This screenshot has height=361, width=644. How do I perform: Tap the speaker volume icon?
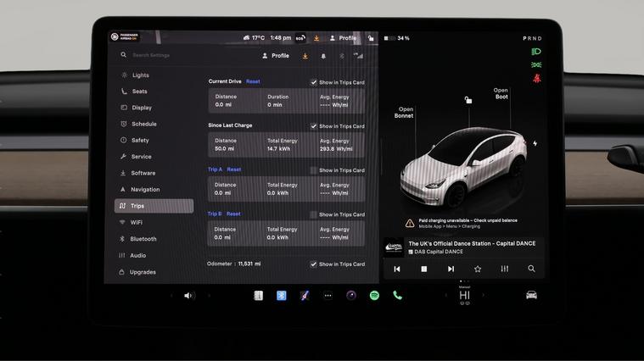(x=189, y=296)
